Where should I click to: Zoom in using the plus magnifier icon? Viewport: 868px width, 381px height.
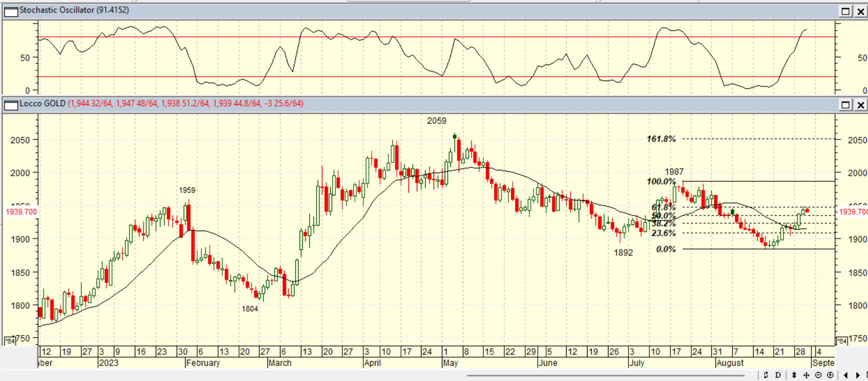[x=830, y=375]
